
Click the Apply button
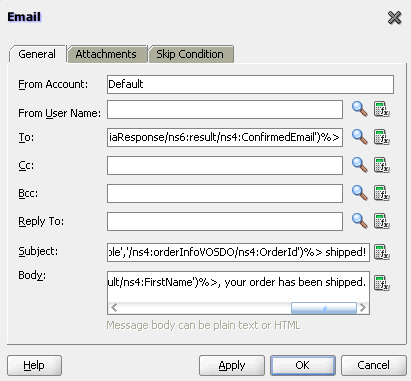point(232,365)
